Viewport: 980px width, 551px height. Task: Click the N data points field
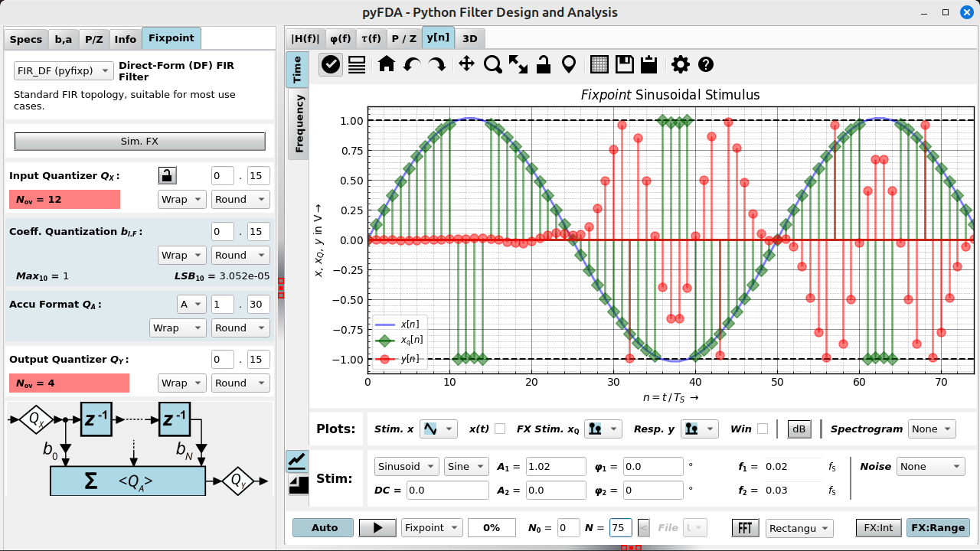(621, 527)
